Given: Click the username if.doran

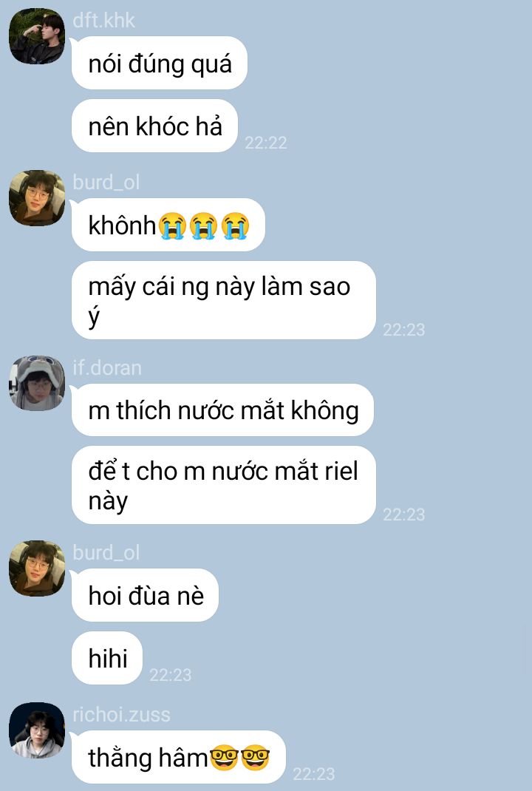Looking at the screenshot, I should click(x=107, y=367).
